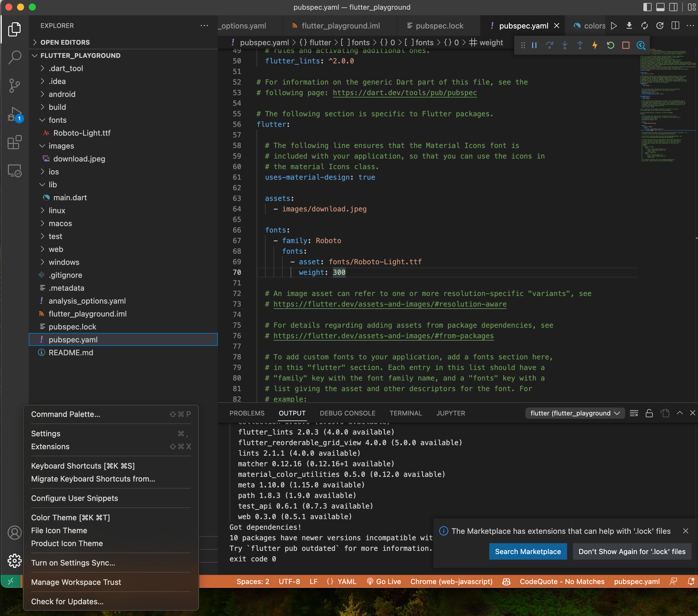Toggle the primary sidebar layout button
The width and height of the screenshot is (698, 616).
[647, 7]
